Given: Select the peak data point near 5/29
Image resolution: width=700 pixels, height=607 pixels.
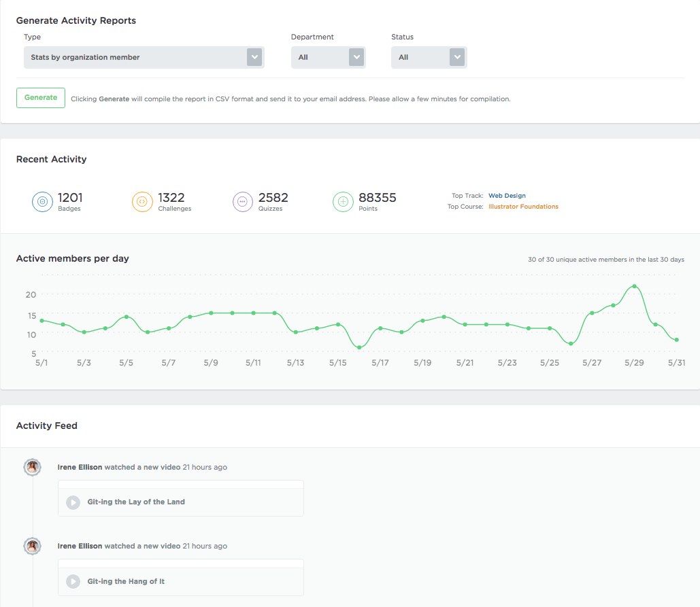Looking at the screenshot, I should click(635, 285).
